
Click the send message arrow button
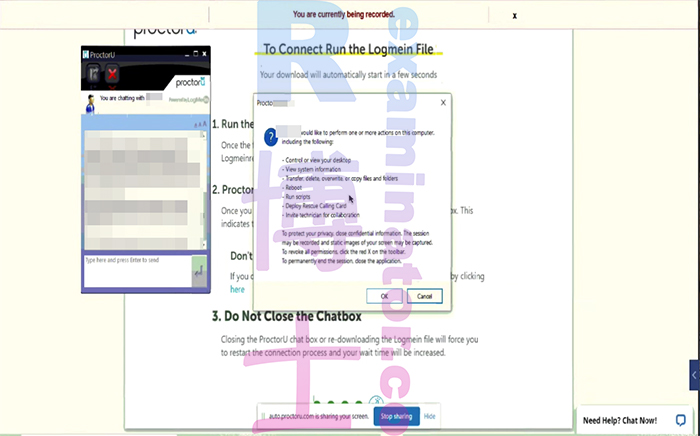(199, 271)
